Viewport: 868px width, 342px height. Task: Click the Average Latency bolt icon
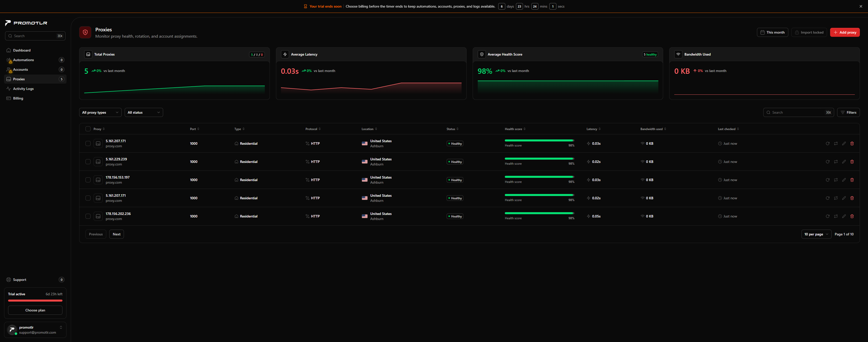(x=285, y=54)
